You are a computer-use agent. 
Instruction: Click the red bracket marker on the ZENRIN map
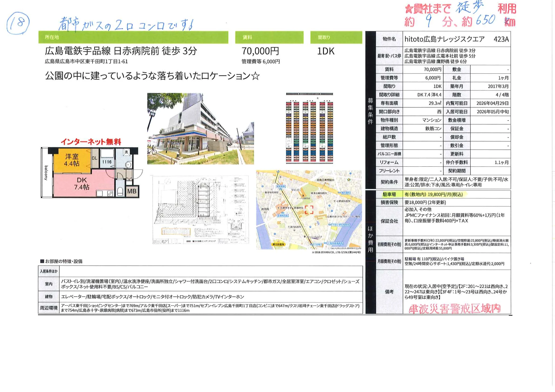coord(309,209)
